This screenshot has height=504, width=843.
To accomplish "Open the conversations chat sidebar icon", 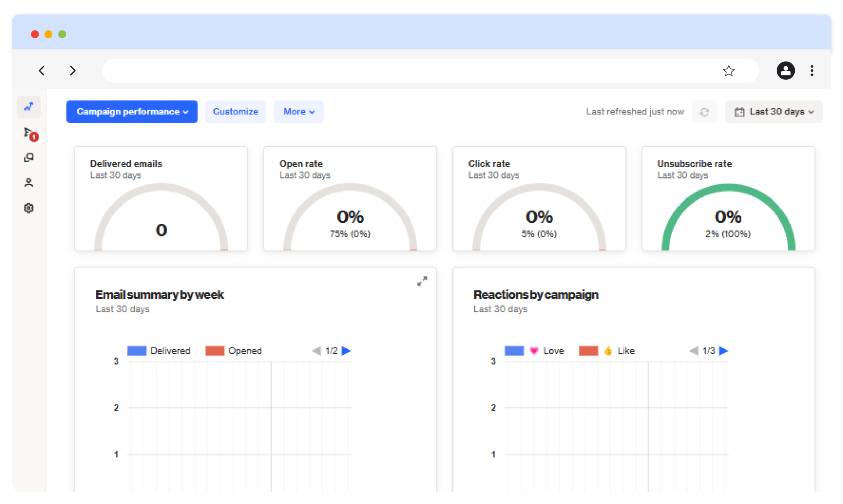I will [29, 158].
